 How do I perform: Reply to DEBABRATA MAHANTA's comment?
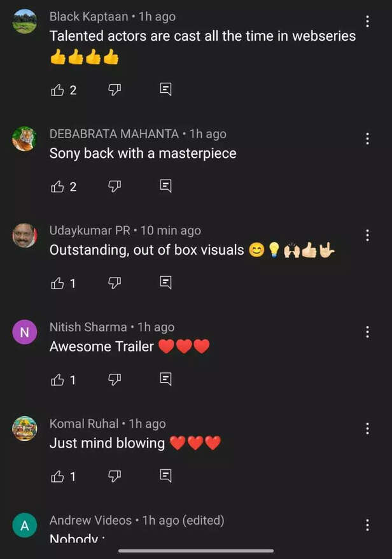pos(165,187)
